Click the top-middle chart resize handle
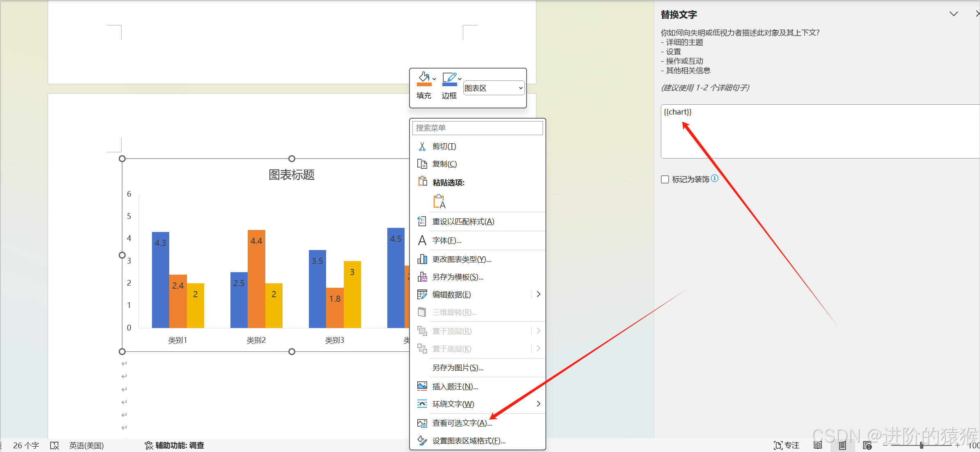This screenshot has width=980, height=452. pyautogui.click(x=292, y=158)
